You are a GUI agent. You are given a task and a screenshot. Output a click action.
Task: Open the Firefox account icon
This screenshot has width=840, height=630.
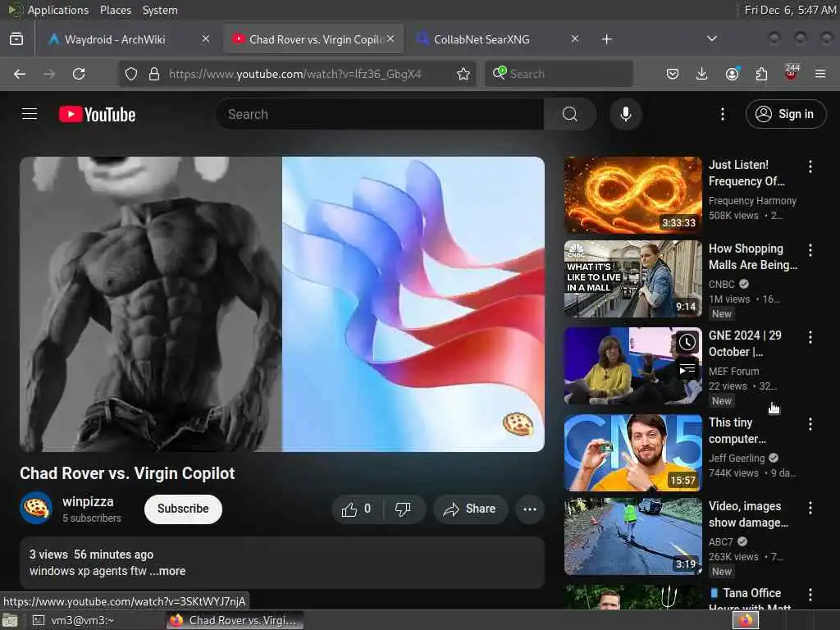[x=732, y=74]
